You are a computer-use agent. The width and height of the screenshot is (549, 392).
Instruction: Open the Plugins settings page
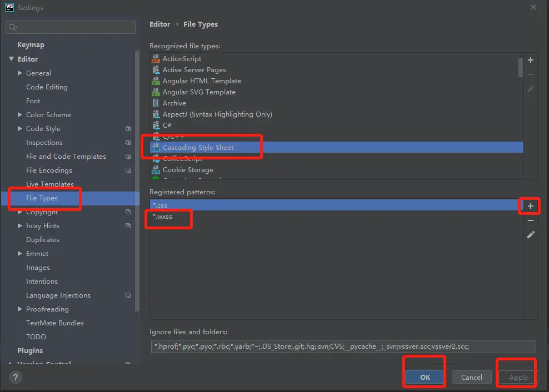tap(30, 351)
